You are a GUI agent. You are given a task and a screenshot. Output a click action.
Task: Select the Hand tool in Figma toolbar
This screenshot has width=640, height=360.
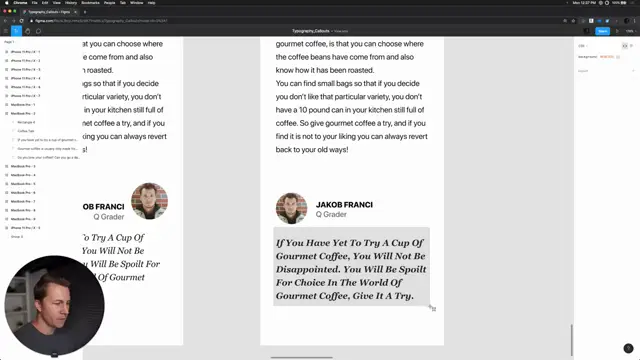click(28, 31)
